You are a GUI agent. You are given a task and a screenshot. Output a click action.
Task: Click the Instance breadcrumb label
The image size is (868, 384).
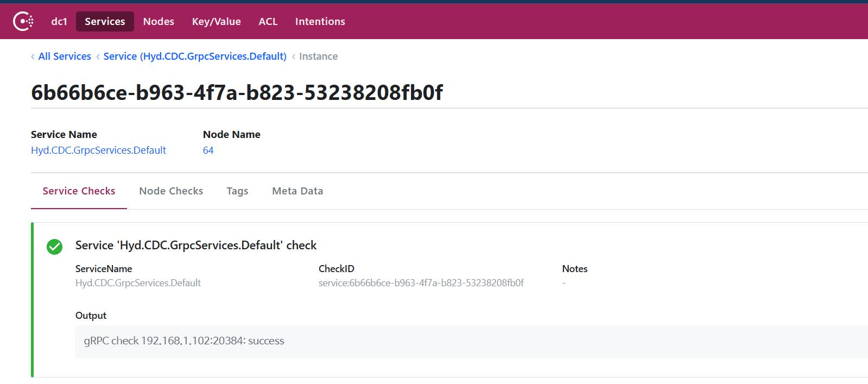pyautogui.click(x=318, y=56)
